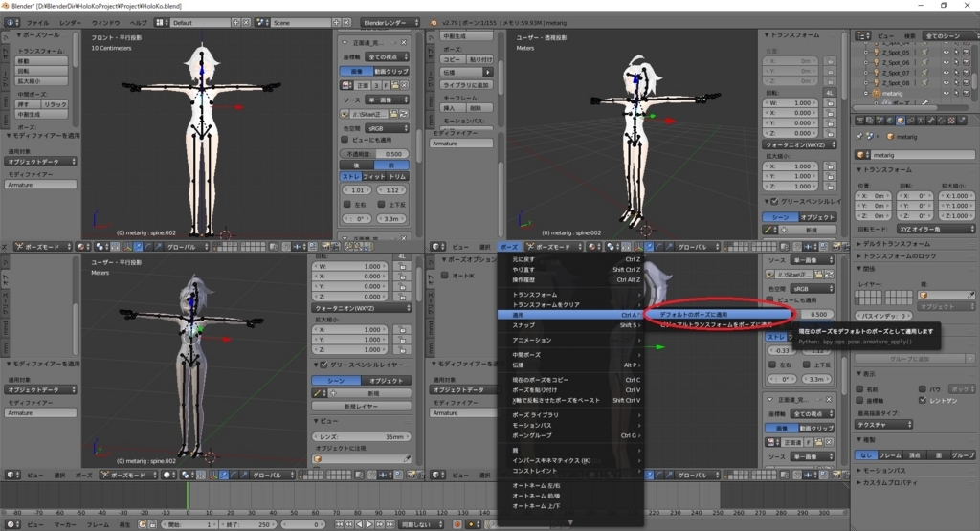The height and width of the screenshot is (531, 980).
Task: Open the ファイル menu
Action: [37, 23]
